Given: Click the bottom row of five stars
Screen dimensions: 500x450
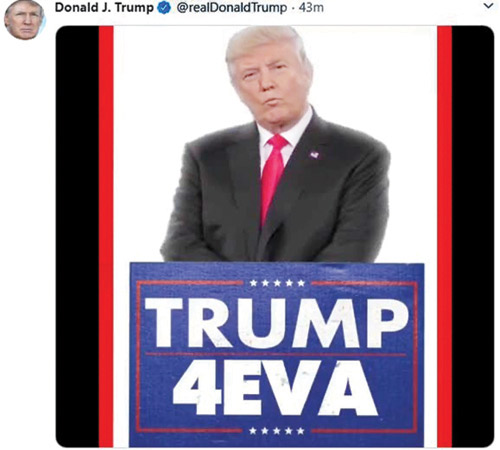Looking at the screenshot, I should click(277, 431).
